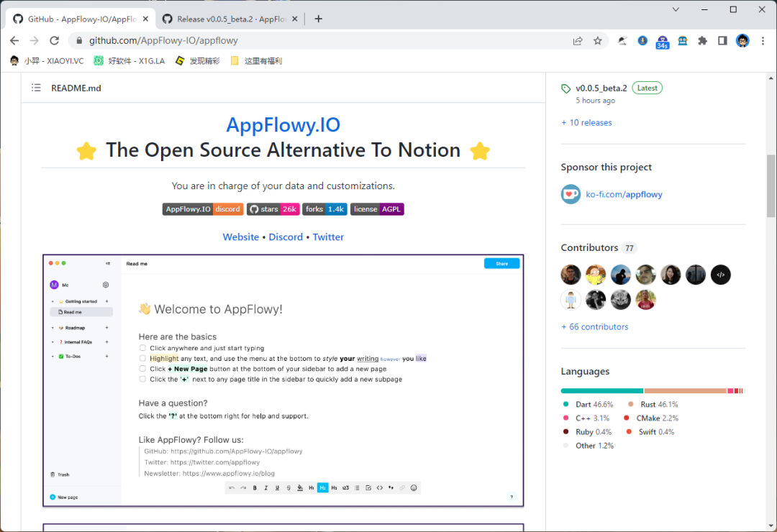Click the '+ 66 contributors' link

pyautogui.click(x=594, y=326)
